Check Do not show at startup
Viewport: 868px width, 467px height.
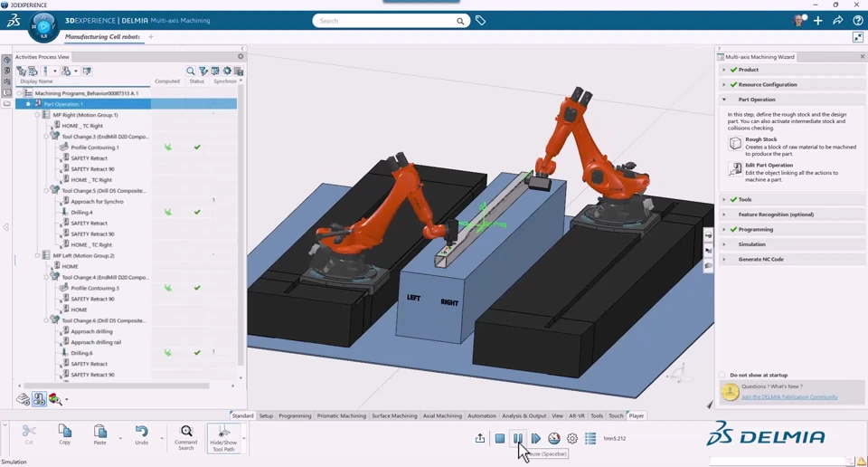[x=722, y=375]
